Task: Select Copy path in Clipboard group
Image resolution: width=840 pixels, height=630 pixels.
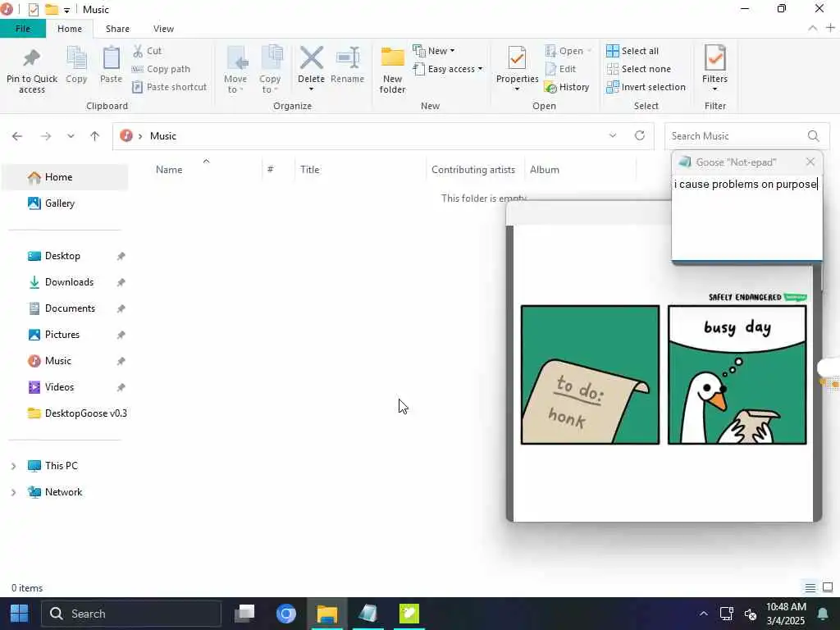Action: point(161,69)
